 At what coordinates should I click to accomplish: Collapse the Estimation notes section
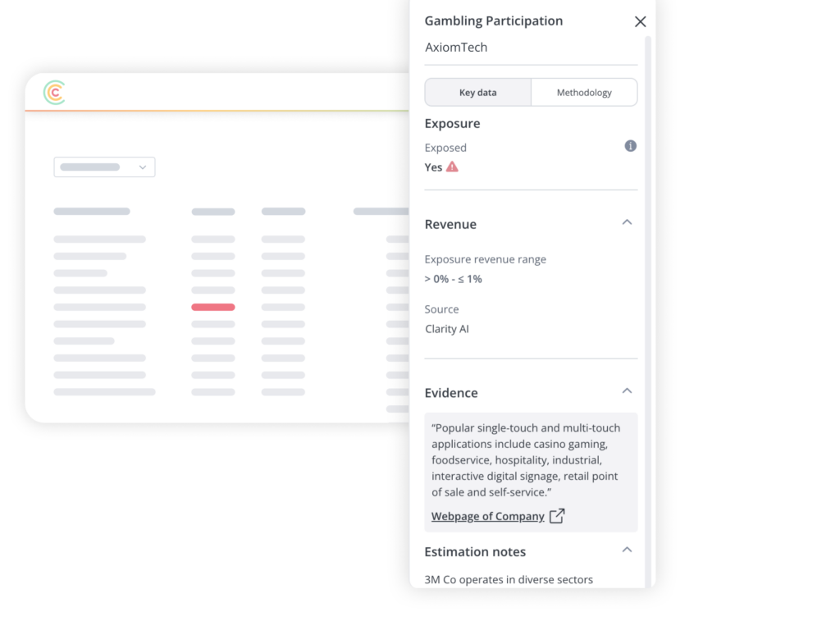pyautogui.click(x=627, y=550)
